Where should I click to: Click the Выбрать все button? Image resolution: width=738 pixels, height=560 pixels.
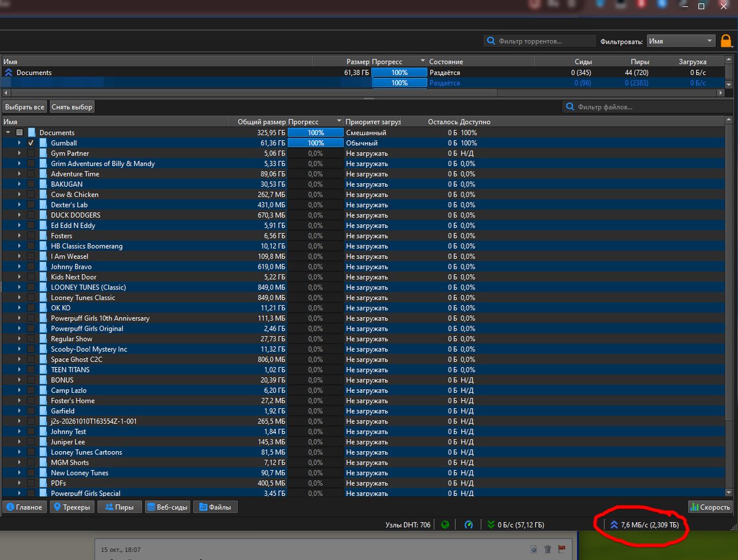tap(25, 107)
